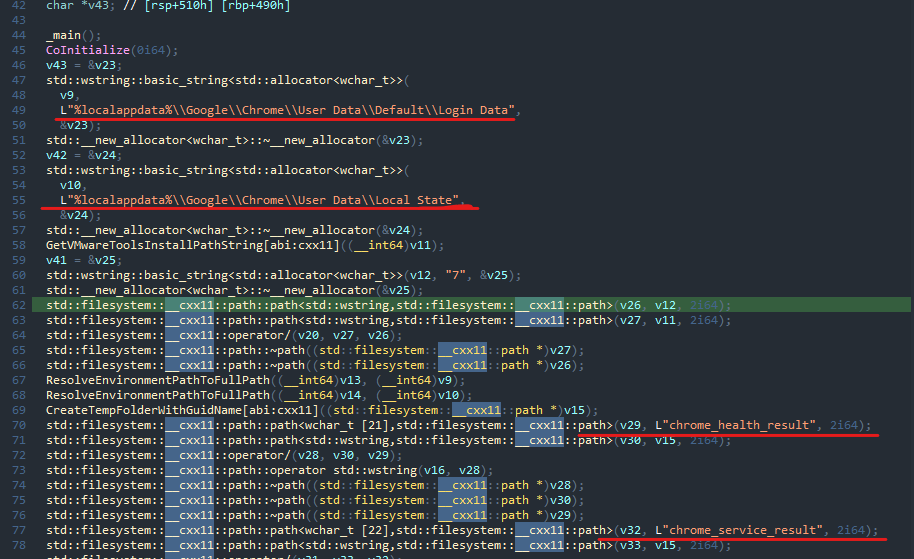Viewport: 914px width, 559px height.
Task: Click operator/ call on line 64
Action: tap(224, 336)
